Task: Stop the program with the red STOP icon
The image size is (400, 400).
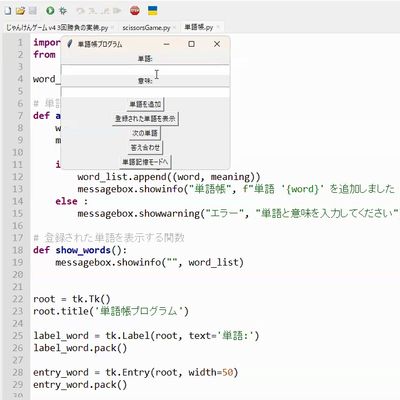Action: 135,11
